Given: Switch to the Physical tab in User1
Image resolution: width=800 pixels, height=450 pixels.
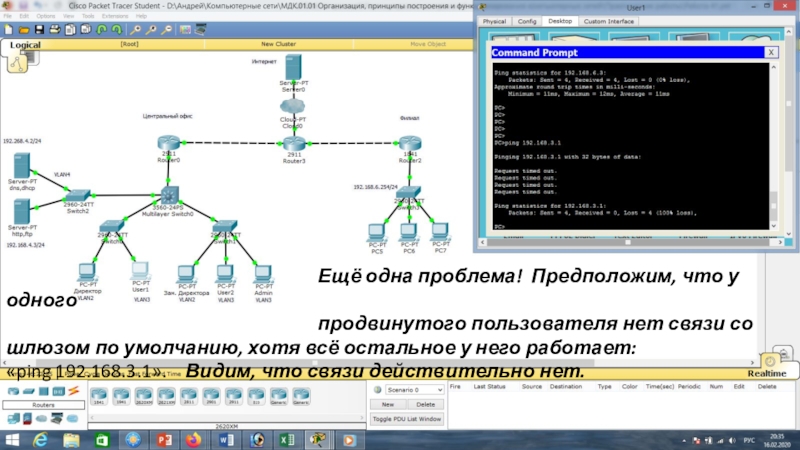Looking at the screenshot, I should tap(494, 21).
